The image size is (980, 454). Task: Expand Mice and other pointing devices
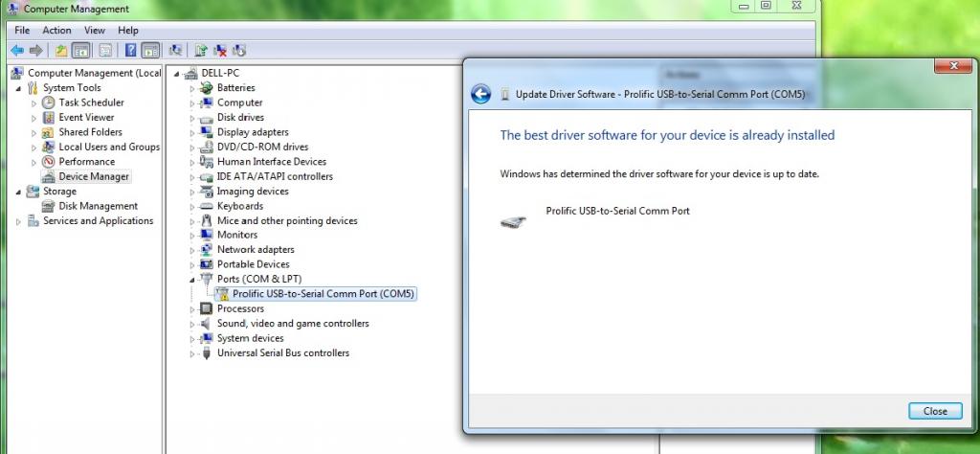coord(192,221)
